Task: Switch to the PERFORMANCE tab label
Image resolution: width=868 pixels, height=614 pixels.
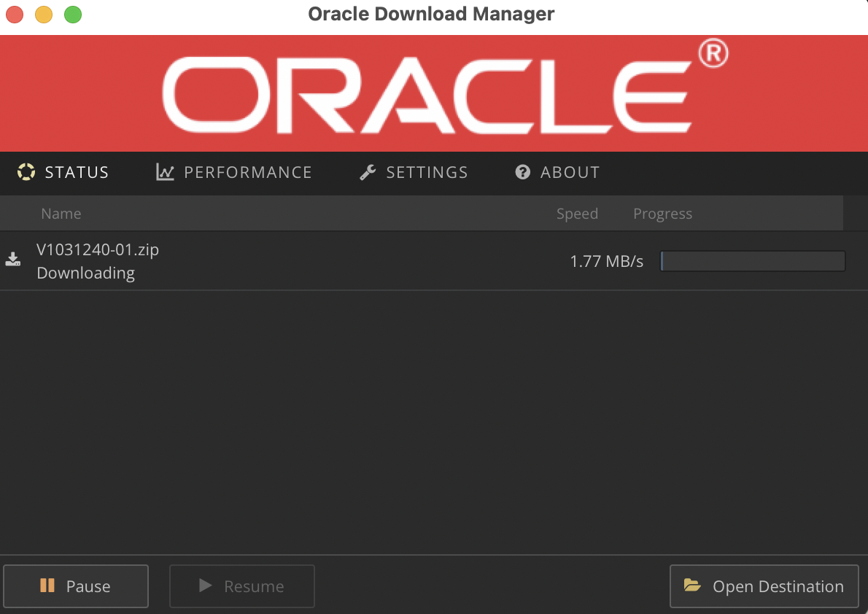Action: coord(247,172)
